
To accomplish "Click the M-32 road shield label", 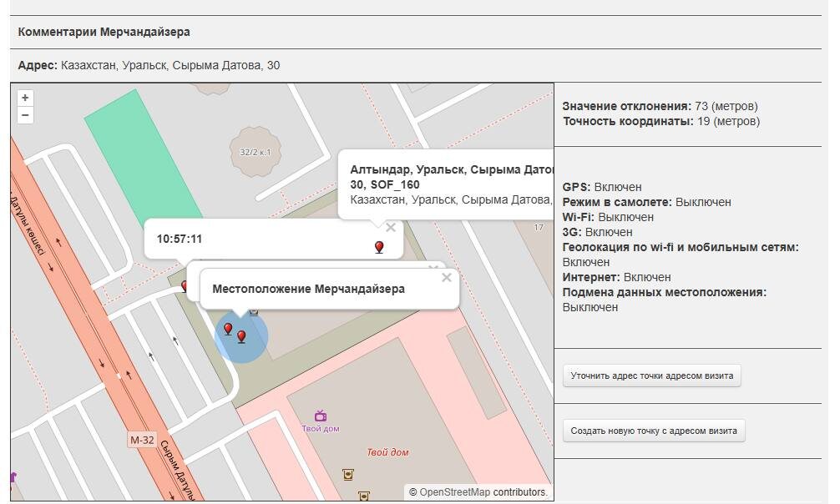I will pos(142,441).
